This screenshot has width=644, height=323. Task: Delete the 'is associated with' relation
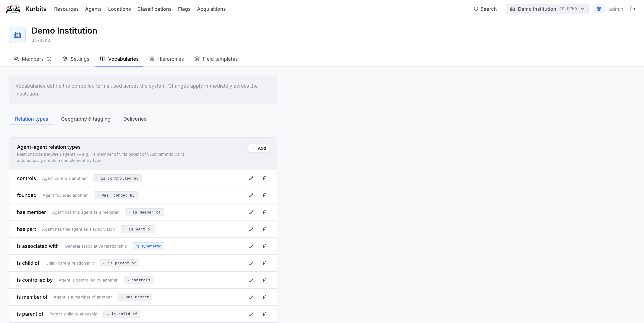click(x=265, y=246)
